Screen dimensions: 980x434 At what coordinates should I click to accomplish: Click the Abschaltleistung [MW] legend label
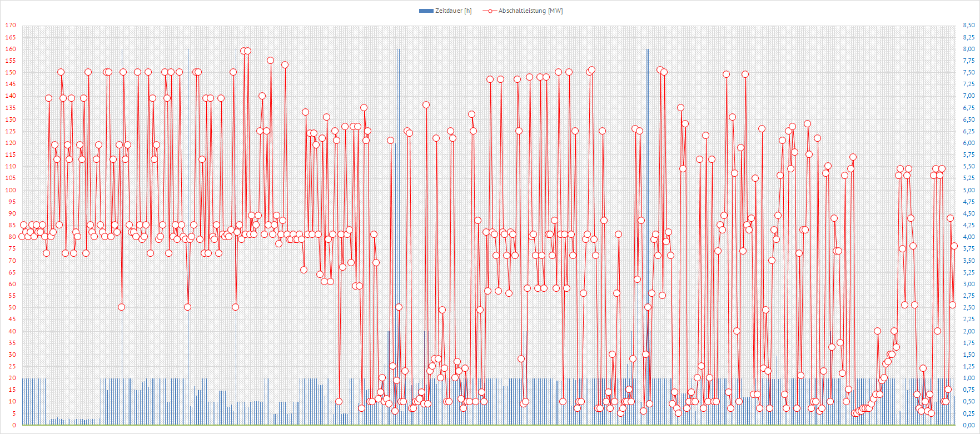coord(530,11)
